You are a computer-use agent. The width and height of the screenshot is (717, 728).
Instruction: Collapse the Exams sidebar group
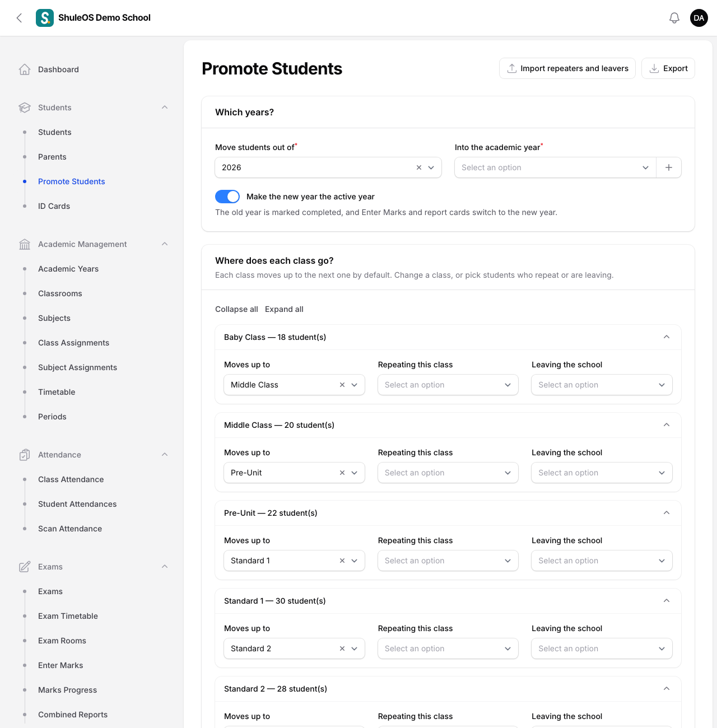pyautogui.click(x=165, y=567)
